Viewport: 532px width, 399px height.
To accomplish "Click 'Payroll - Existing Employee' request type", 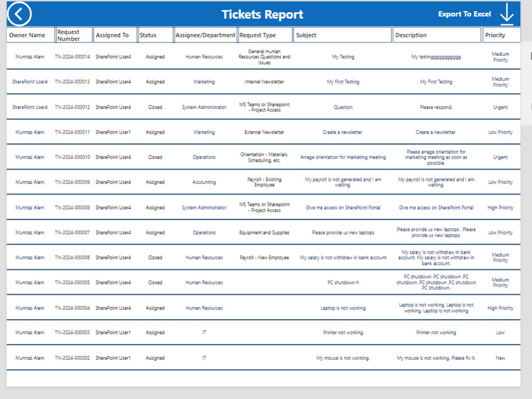I will click(x=264, y=182).
